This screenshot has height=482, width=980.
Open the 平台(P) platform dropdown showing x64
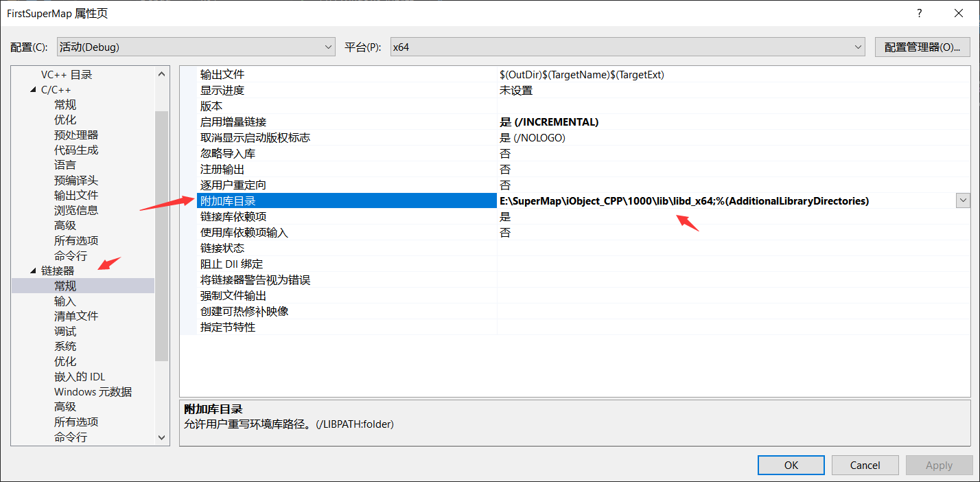tap(858, 47)
